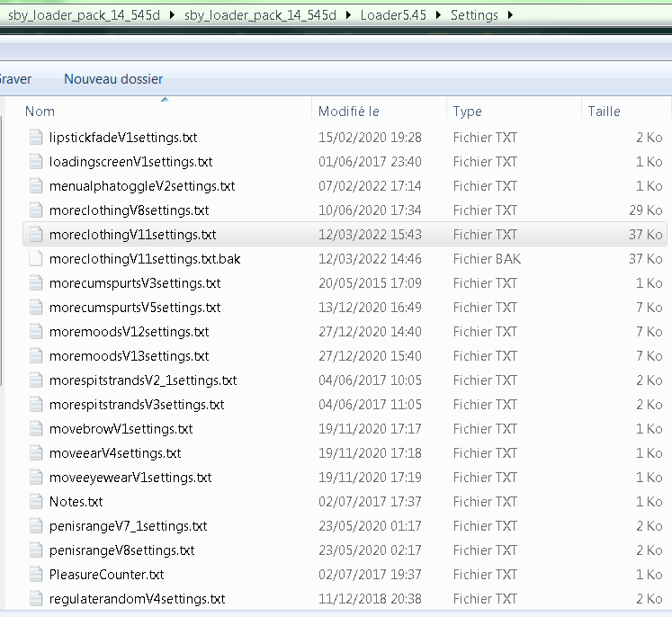Screen dimensions: 672x617
Task: Sort files by the Taille column
Action: coord(604,112)
